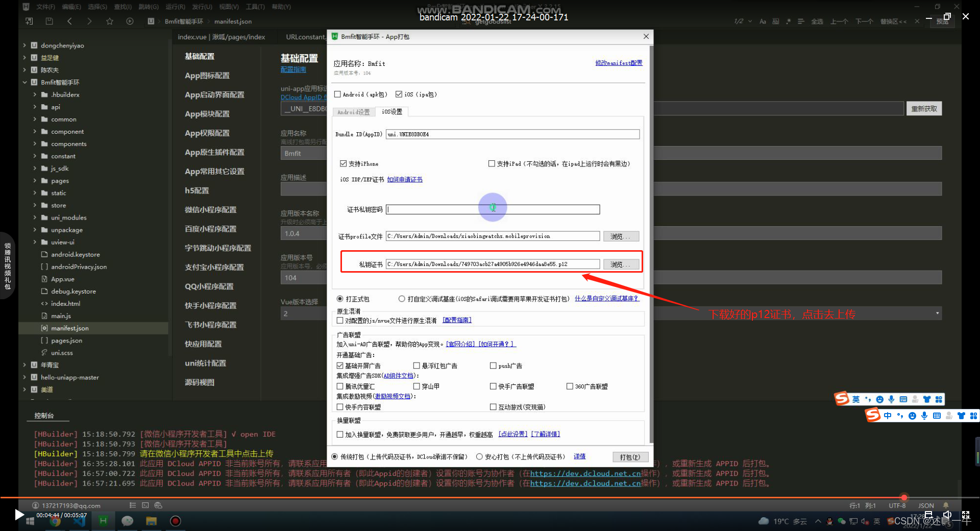Open the terminal icon in status bar
The width and height of the screenshot is (980, 531).
145,505
